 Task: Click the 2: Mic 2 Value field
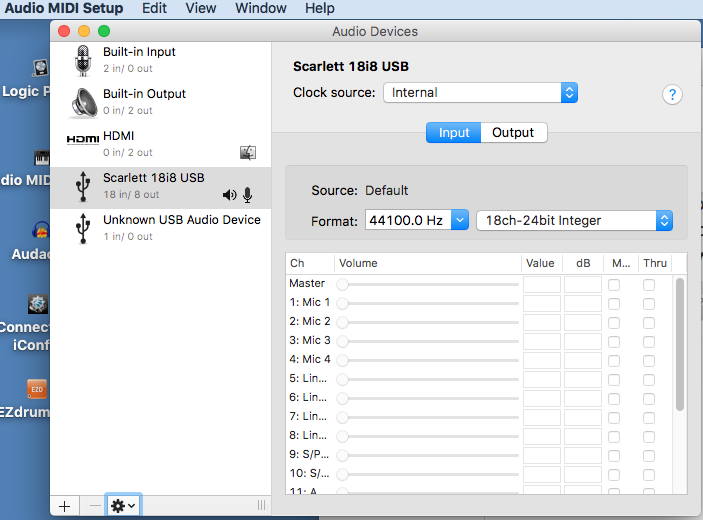(542, 322)
